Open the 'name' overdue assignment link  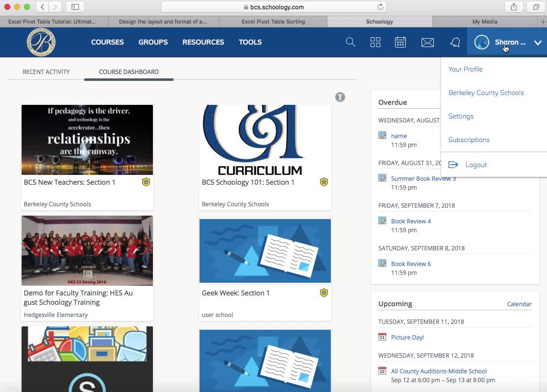[x=399, y=136]
